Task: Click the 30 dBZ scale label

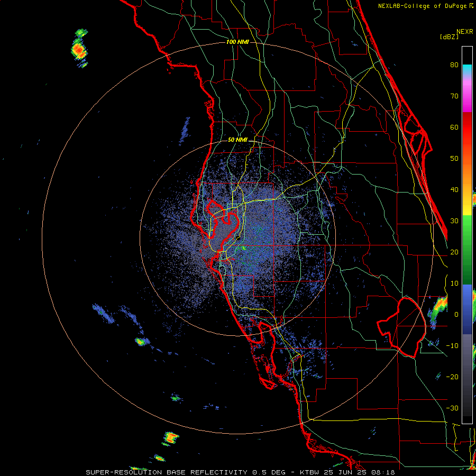Action: (454, 221)
